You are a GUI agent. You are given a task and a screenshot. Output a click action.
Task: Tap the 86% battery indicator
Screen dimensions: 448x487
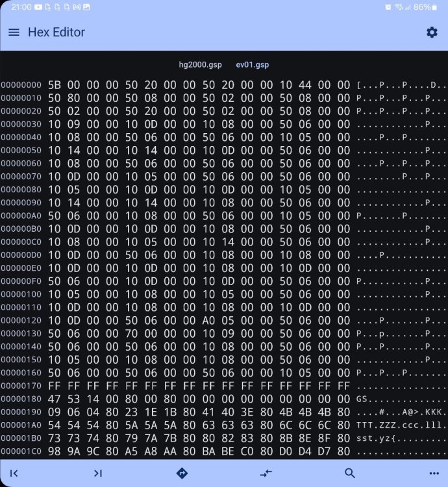click(425, 7)
